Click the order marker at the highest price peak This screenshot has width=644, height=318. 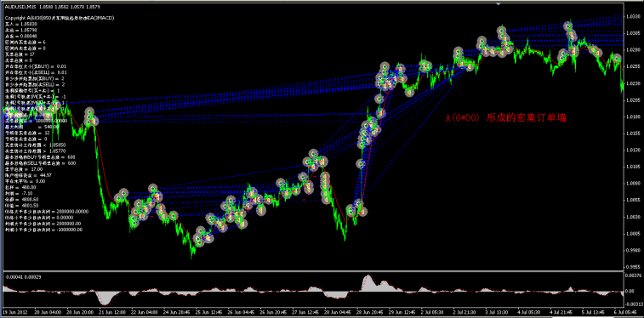coord(568,26)
